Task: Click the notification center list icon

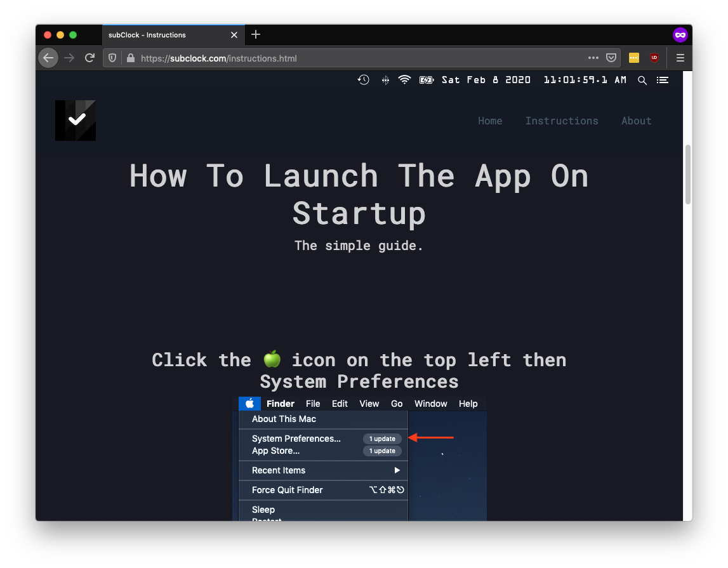Action: coord(663,80)
